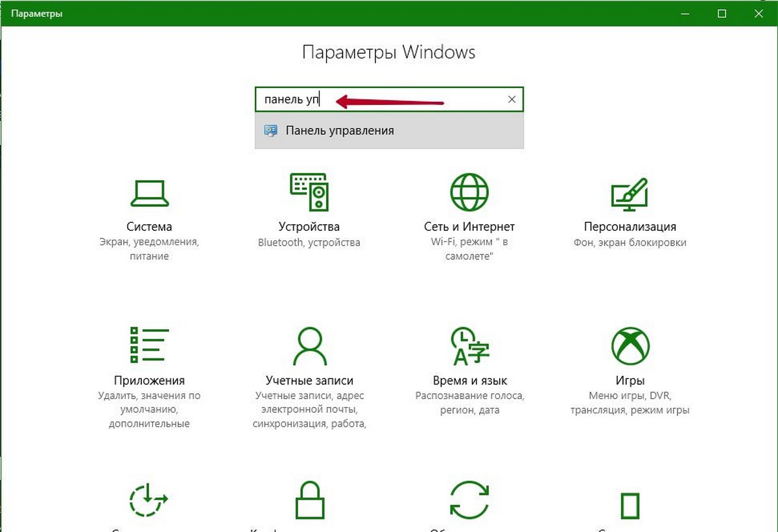Click the Приложения label
The image size is (778, 532).
(x=149, y=380)
